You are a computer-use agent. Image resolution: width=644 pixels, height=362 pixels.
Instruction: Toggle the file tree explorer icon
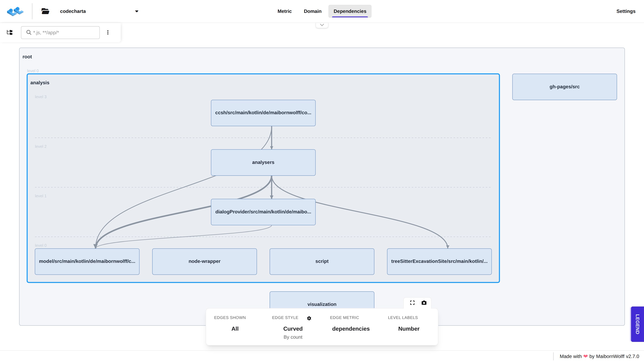[10, 32]
